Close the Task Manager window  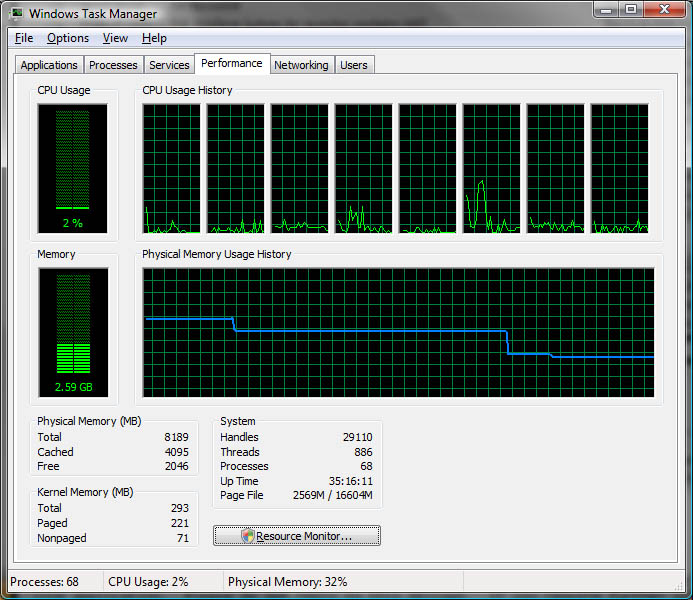tap(664, 9)
